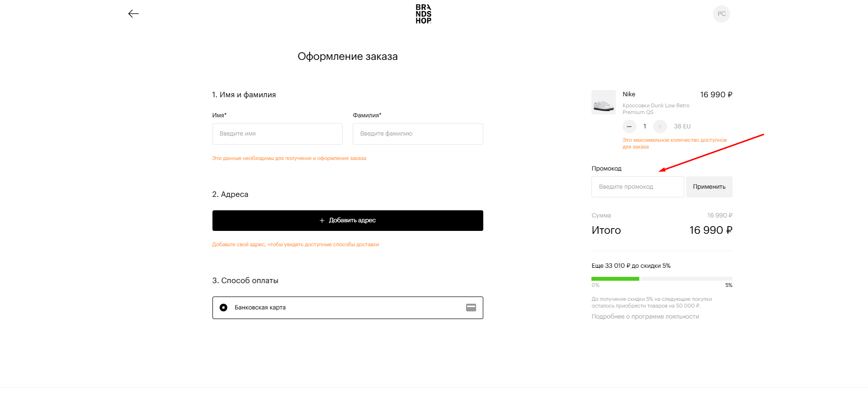Screen dimensions: 868x400
Task: Open the BRANDSHOP logo home link
Action: tap(423, 14)
